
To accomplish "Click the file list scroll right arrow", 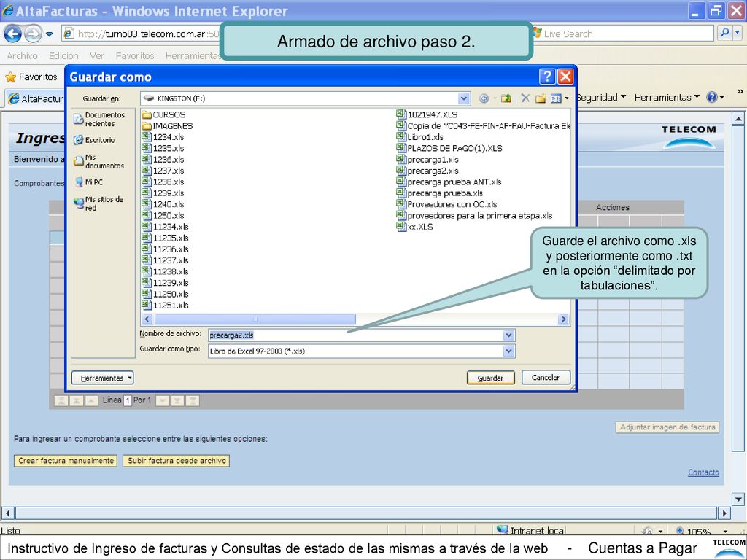I will pyautogui.click(x=564, y=319).
